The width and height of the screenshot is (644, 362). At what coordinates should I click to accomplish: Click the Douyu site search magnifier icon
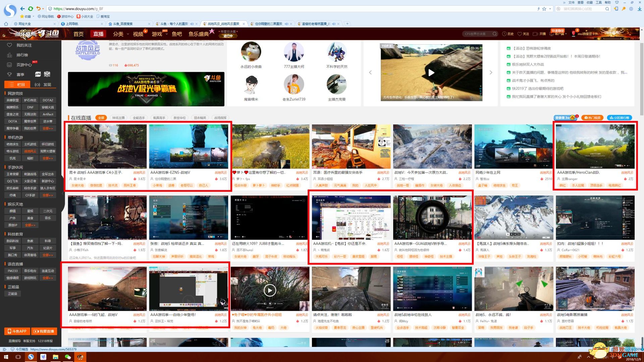click(x=494, y=34)
